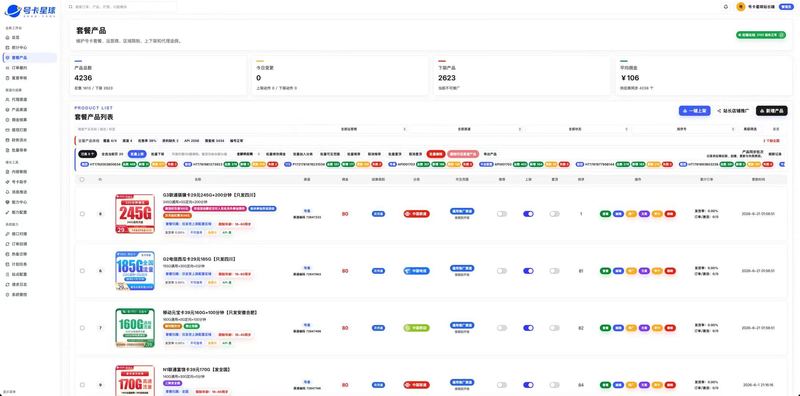Click the user avatar icon in header
This screenshot has width=800, height=396.
[741, 7]
